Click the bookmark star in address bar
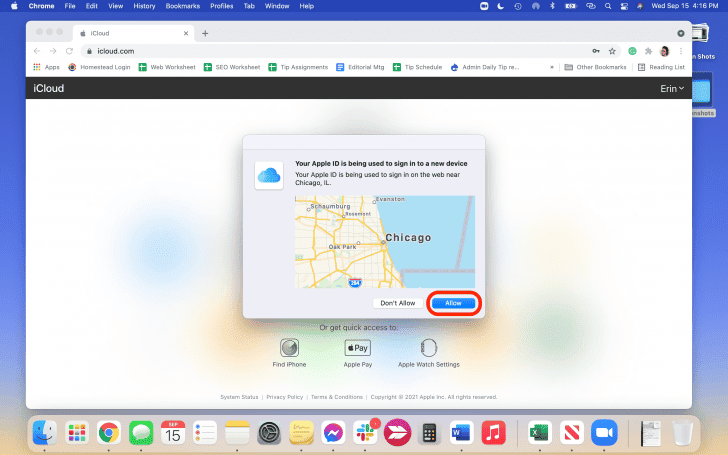Image resolution: width=728 pixels, height=455 pixels. 612,51
